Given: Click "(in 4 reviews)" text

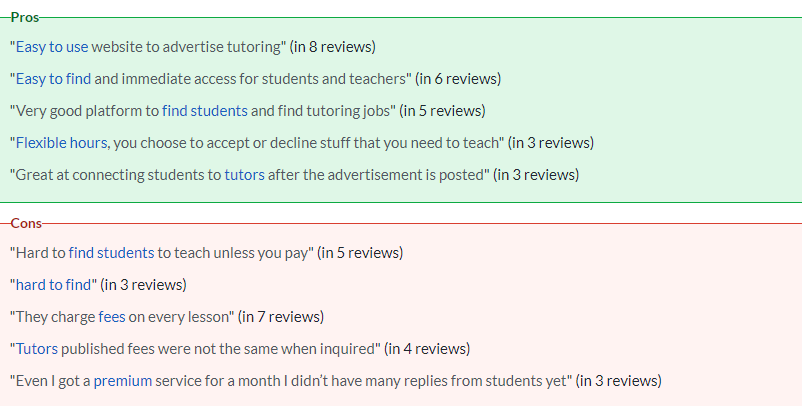Looking at the screenshot, I should pyautogui.click(x=427, y=349).
